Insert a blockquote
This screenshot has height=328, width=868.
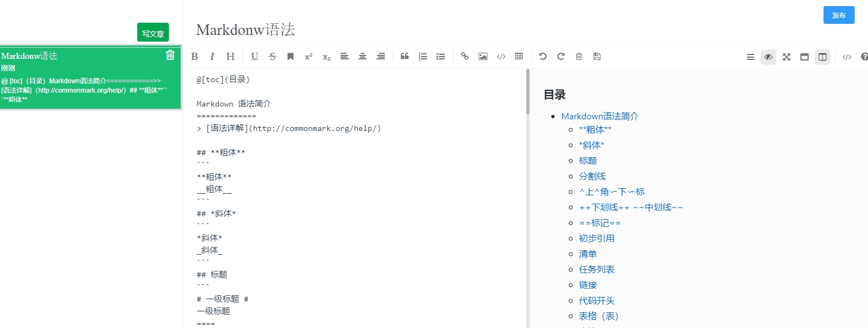(405, 56)
